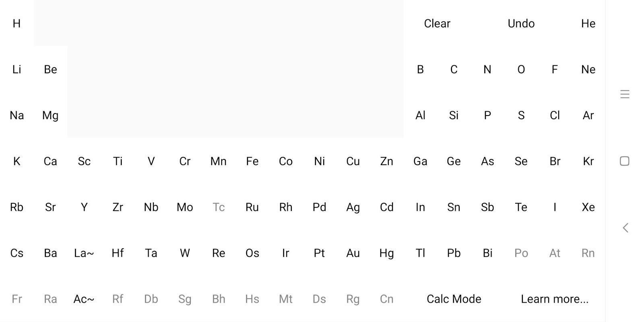Choose the Fe iron element
The height and width of the screenshot is (322, 644).
point(252,161)
